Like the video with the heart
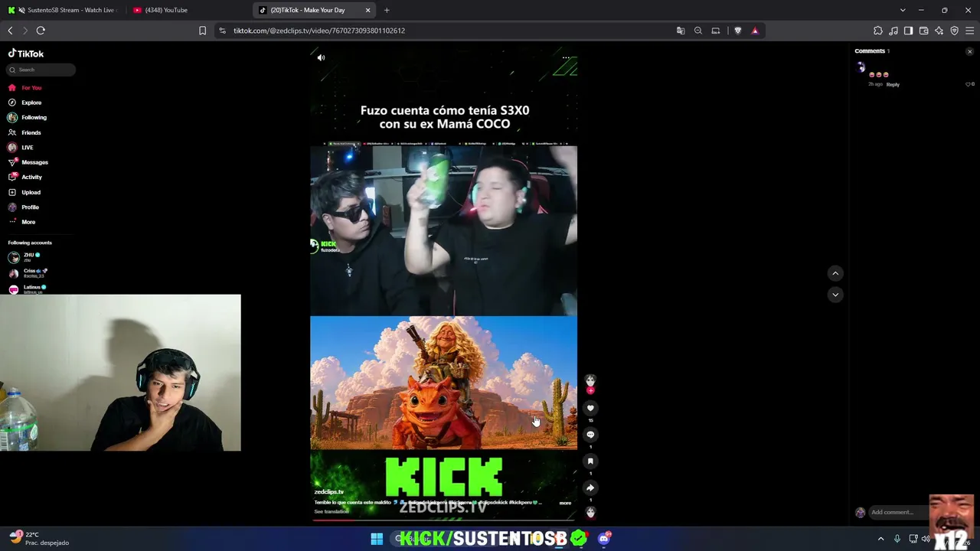 pos(590,408)
